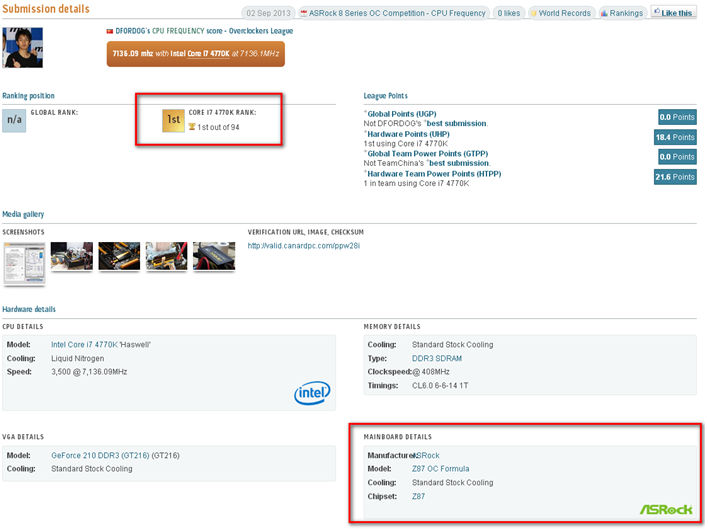Click the 18.4 Points hardware points badge
This screenshot has width=708, height=529.
coord(676,136)
